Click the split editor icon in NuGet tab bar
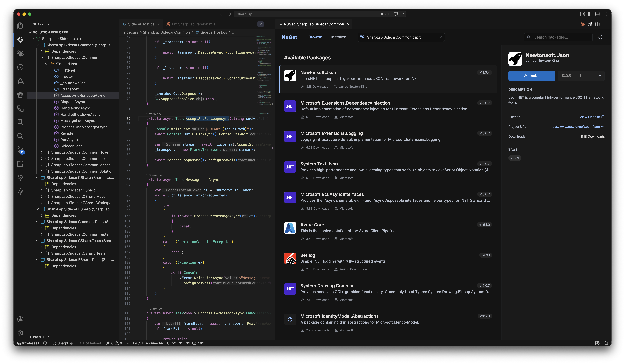The height and width of the screenshot is (364, 625). point(597,24)
